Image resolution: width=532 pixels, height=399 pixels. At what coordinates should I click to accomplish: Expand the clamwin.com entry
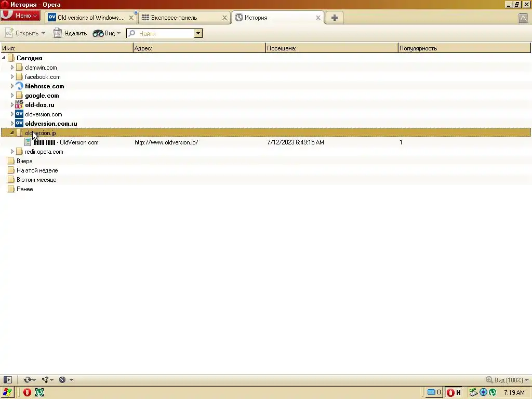(x=12, y=68)
